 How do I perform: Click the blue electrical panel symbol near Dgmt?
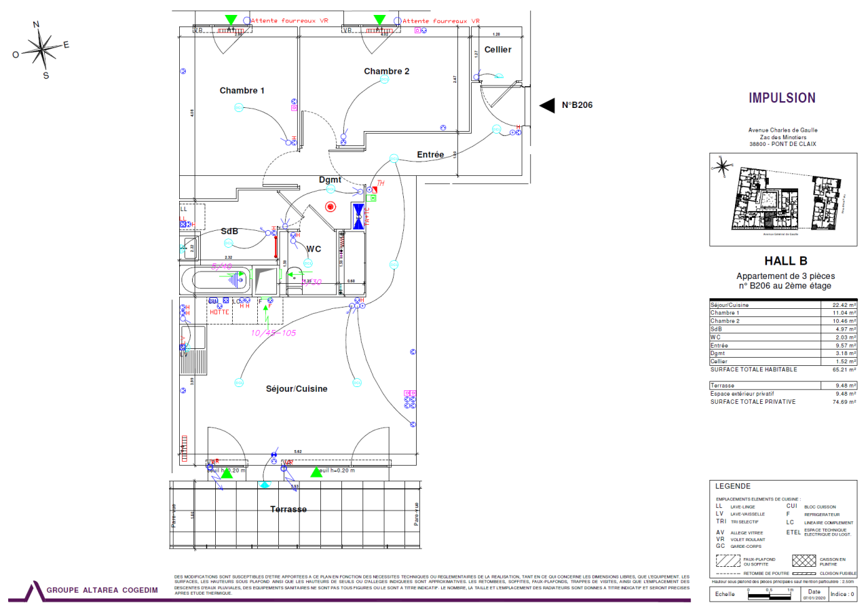(x=358, y=216)
